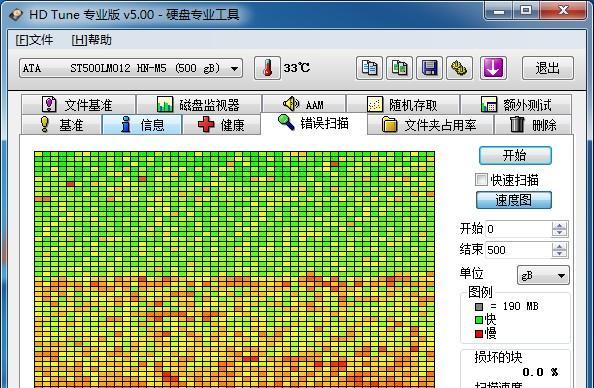Switch to the 磁盘监视器 tab
594x388 pixels.
199,105
